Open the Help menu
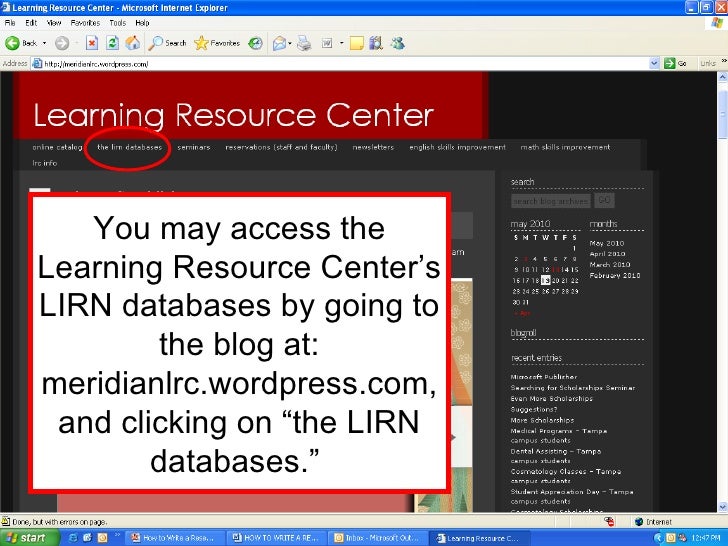 coord(142,23)
